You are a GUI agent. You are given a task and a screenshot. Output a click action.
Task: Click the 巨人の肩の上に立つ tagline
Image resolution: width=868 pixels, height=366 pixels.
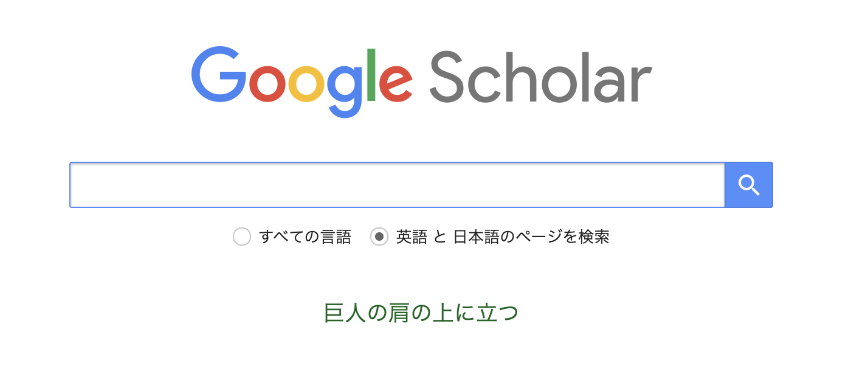[x=421, y=312]
